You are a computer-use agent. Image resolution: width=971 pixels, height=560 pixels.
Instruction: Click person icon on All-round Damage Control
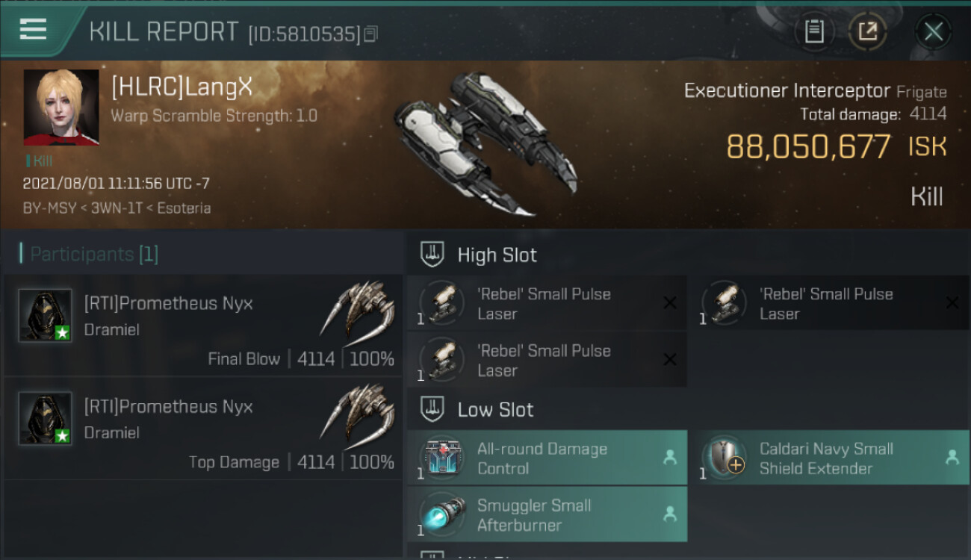(670, 458)
